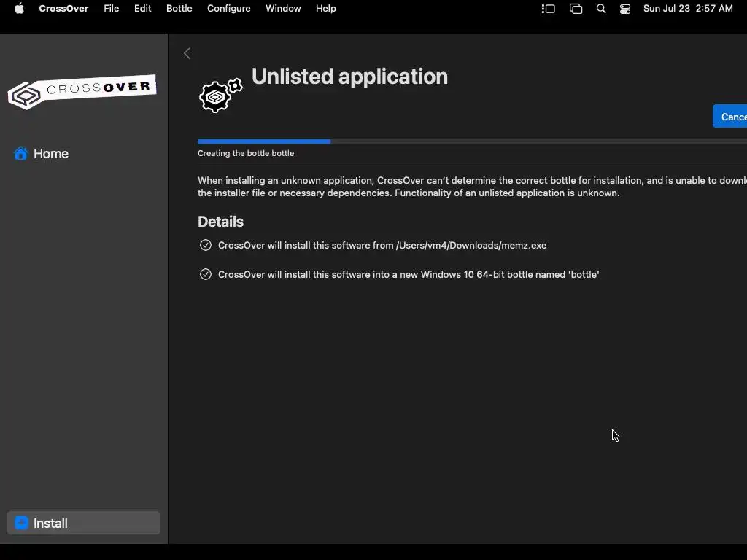Go back using the left chevron
The width and height of the screenshot is (747, 560).
click(187, 53)
